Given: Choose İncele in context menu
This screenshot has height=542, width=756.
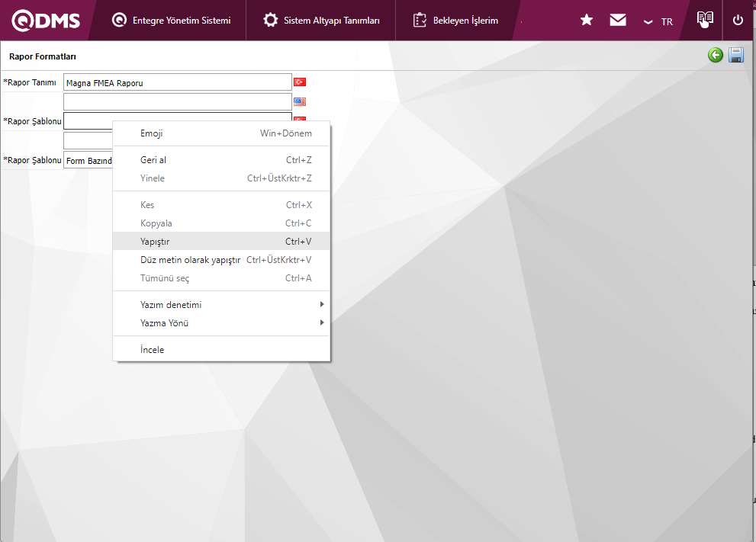Looking at the screenshot, I should [221, 350].
